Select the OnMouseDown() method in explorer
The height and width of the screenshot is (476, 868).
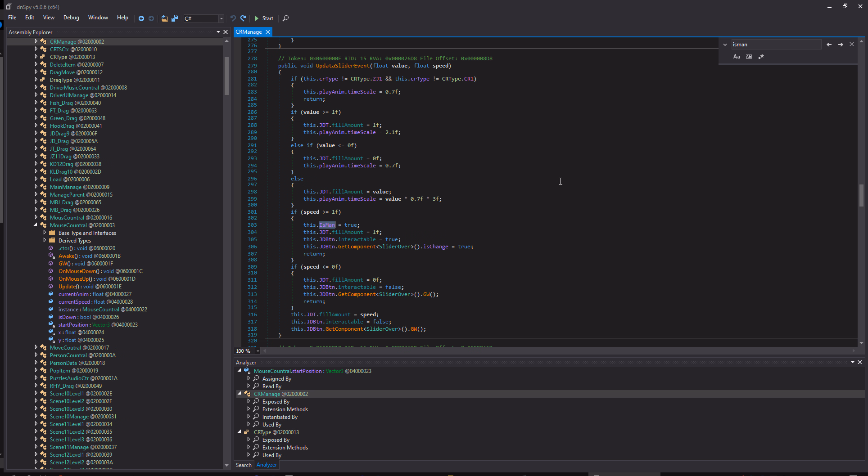[100, 271]
